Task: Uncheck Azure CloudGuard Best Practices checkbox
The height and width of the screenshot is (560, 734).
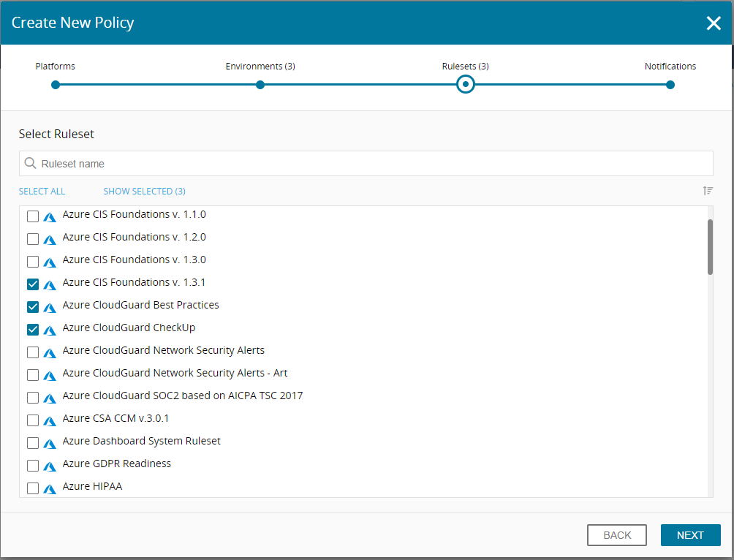Action: [33, 307]
